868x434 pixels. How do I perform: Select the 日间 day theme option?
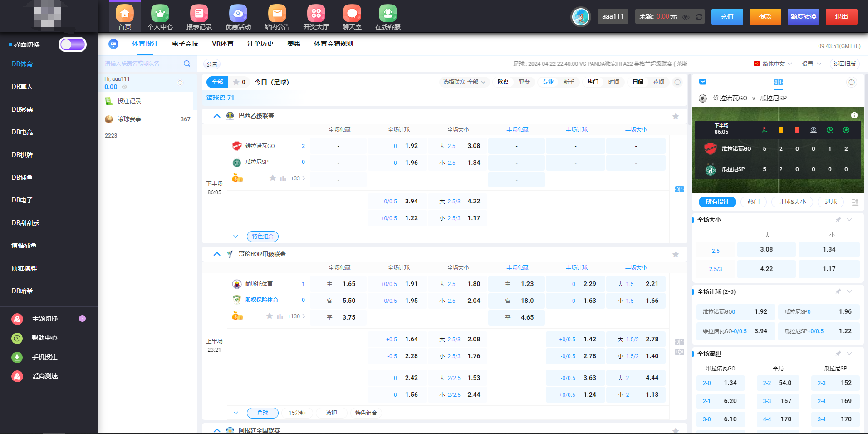638,82
